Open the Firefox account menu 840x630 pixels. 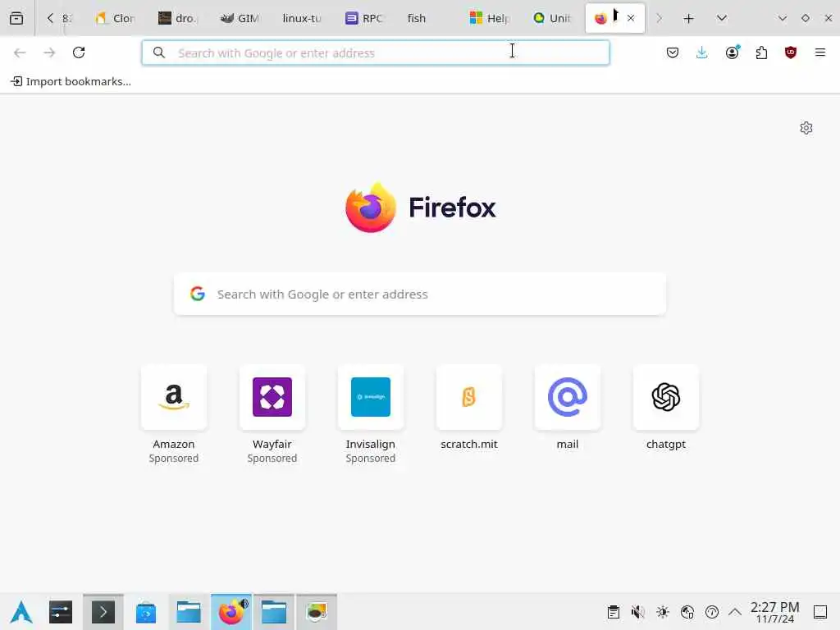point(732,52)
